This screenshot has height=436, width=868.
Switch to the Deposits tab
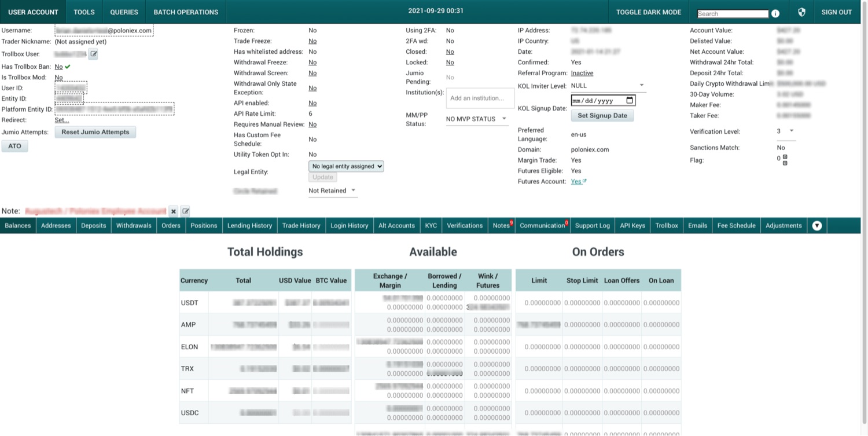pos(94,226)
